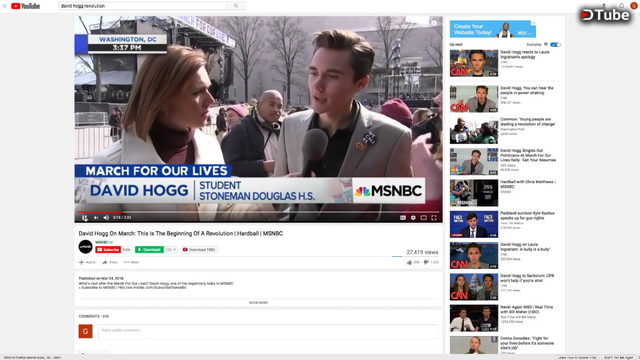This screenshot has width=640, height=360.
Task: Expand description with SHOW MORE
Action: [258, 303]
